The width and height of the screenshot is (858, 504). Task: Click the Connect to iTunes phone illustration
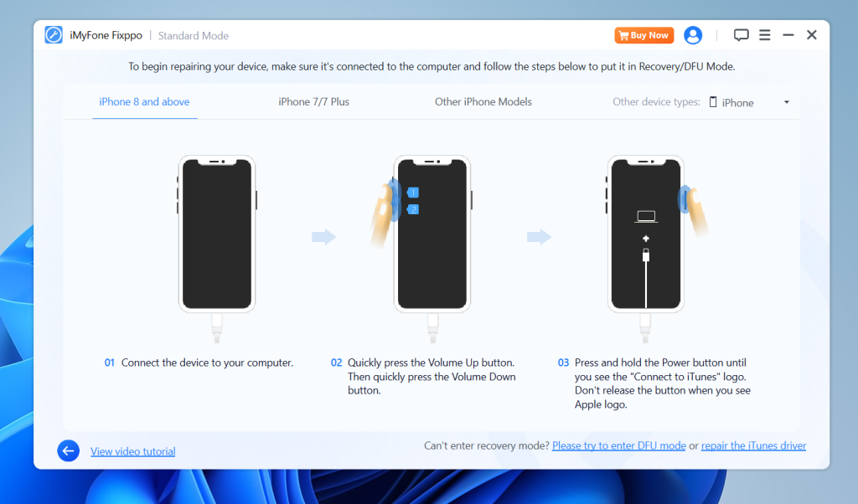(x=645, y=234)
